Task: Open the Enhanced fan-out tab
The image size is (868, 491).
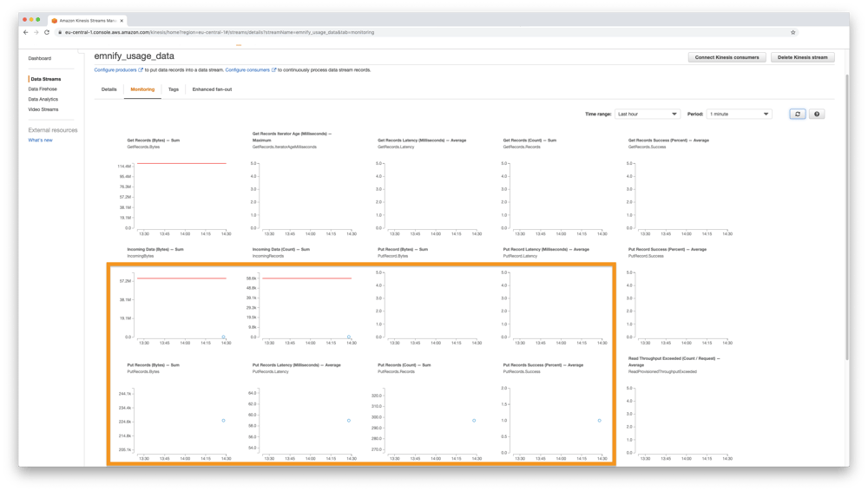Action: 212,89
